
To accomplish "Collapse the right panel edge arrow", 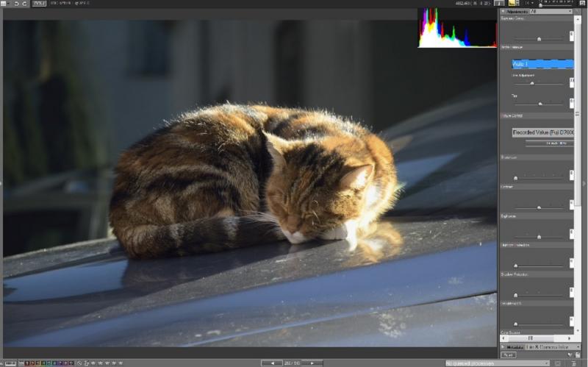I will pos(584,184).
